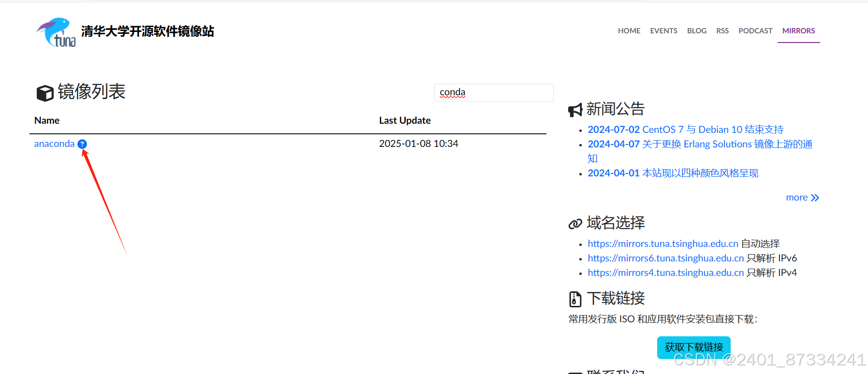Image resolution: width=868 pixels, height=374 pixels.
Task: Go to the EVENTS page
Action: [x=663, y=31]
